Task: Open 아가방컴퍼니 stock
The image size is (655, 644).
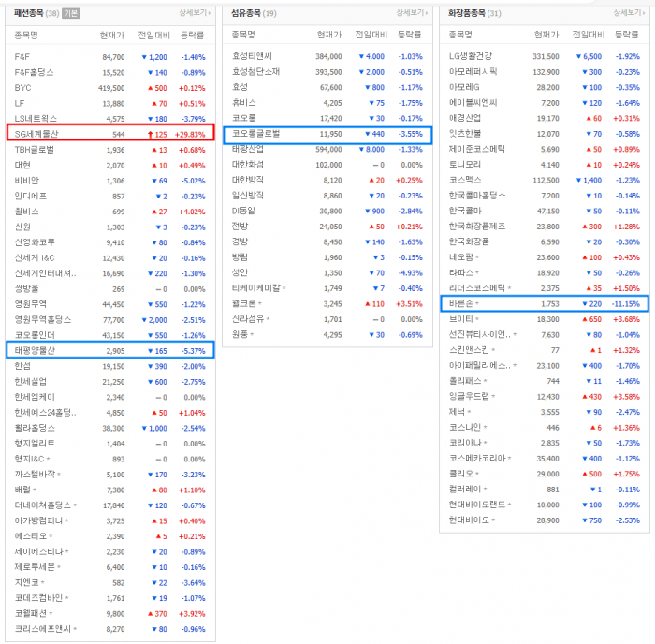Action: 38,520
